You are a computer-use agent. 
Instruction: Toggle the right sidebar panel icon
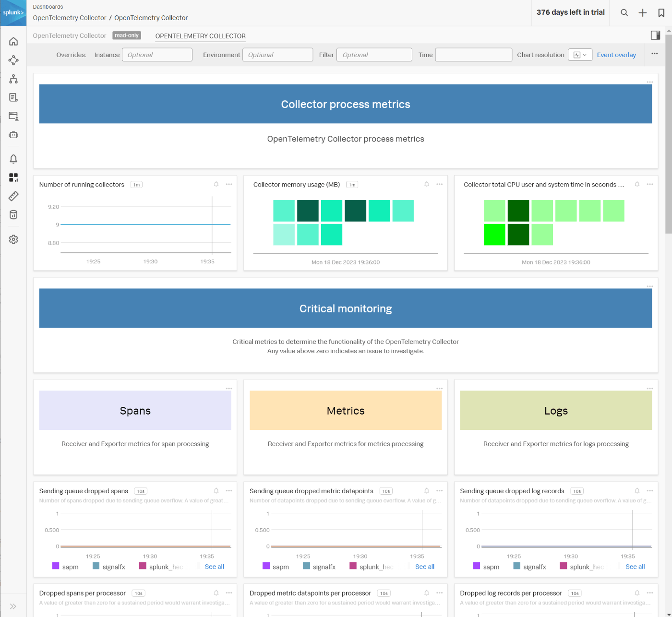[655, 35]
